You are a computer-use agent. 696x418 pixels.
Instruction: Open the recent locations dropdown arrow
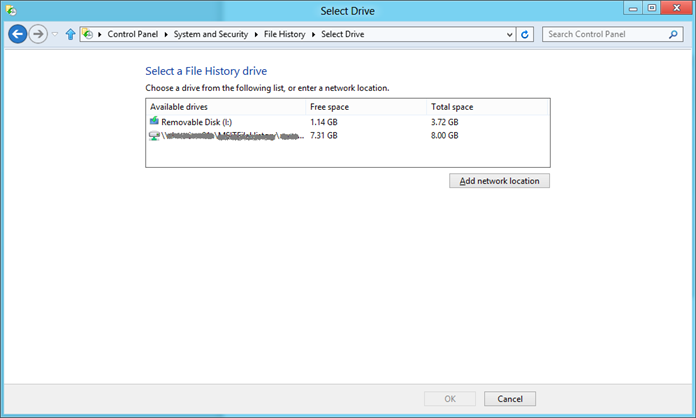[x=55, y=34]
